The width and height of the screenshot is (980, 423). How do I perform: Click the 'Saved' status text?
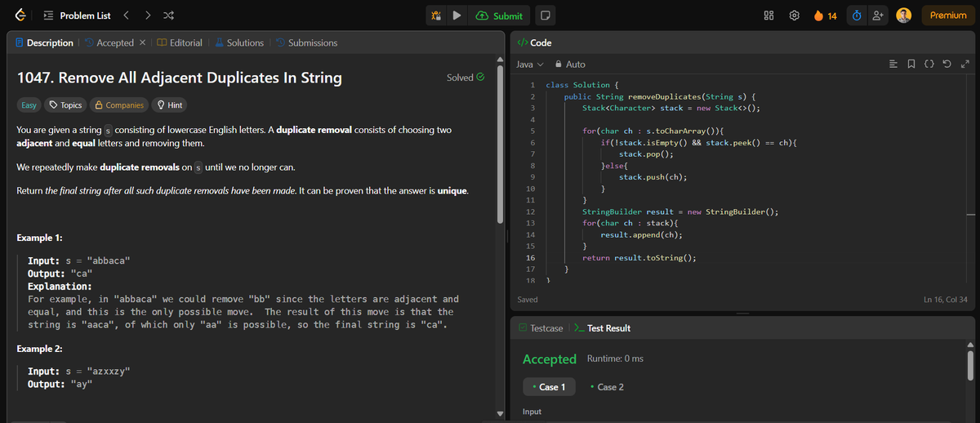[528, 300]
